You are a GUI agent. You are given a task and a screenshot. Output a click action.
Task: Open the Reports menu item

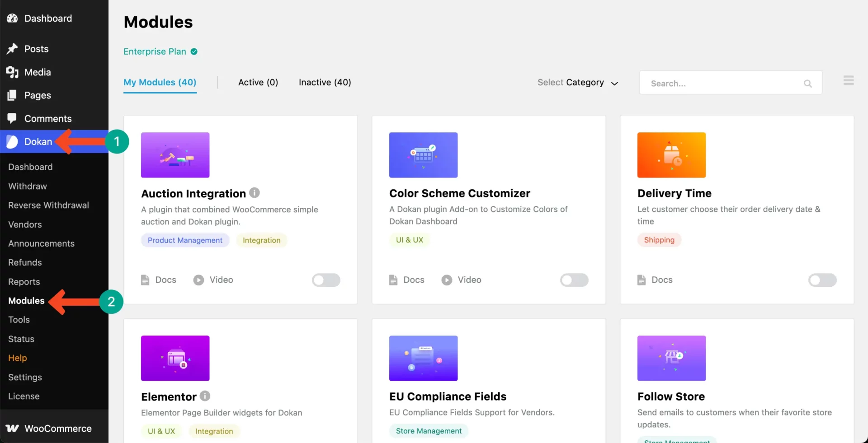(24, 282)
